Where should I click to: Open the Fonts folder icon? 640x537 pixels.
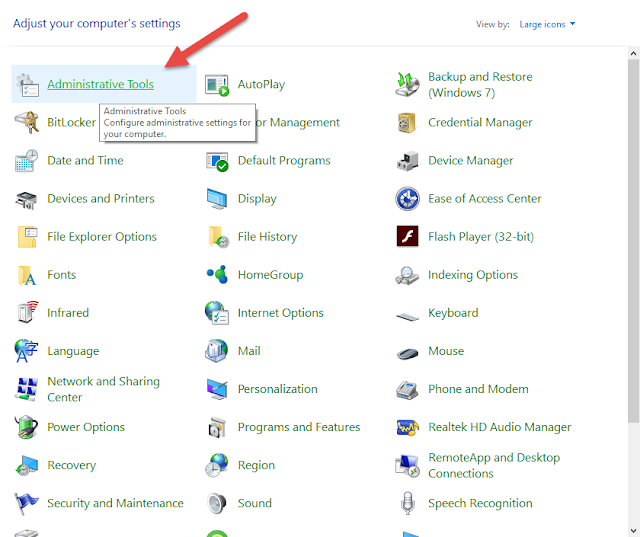[27, 275]
